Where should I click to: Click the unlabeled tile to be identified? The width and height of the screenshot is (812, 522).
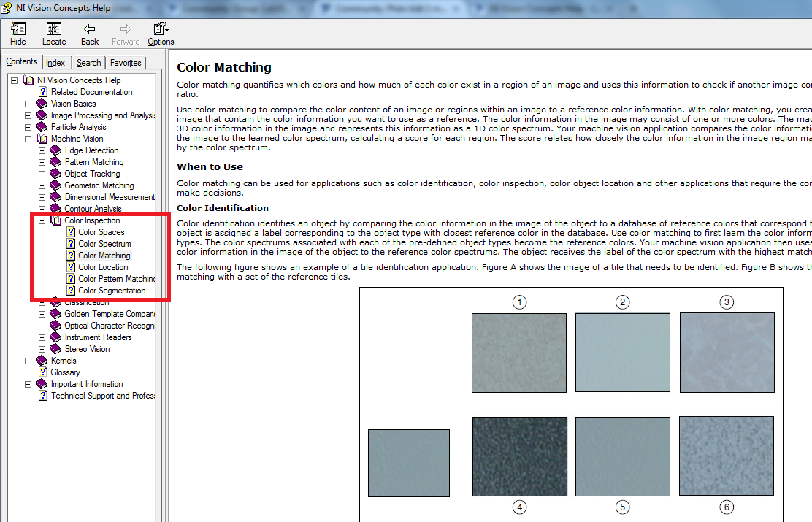point(409,463)
